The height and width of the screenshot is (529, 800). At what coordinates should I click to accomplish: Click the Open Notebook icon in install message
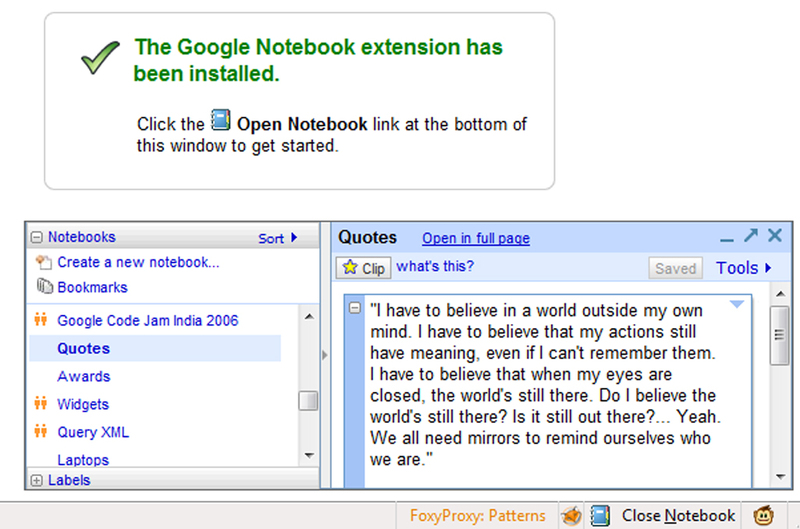(x=220, y=120)
